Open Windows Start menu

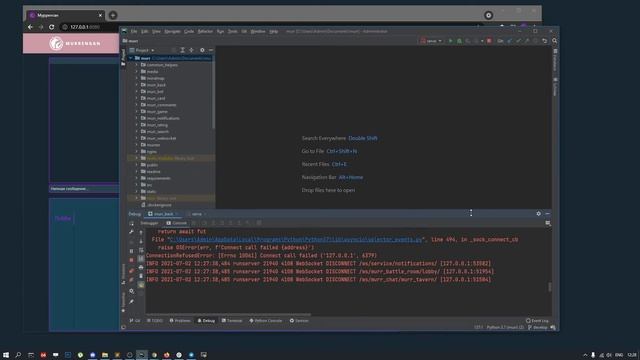pos(6,355)
